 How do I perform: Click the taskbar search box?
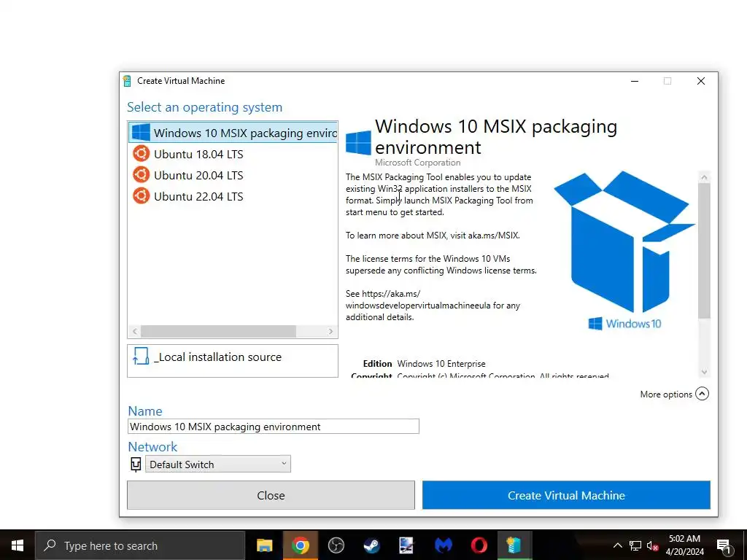(x=140, y=545)
